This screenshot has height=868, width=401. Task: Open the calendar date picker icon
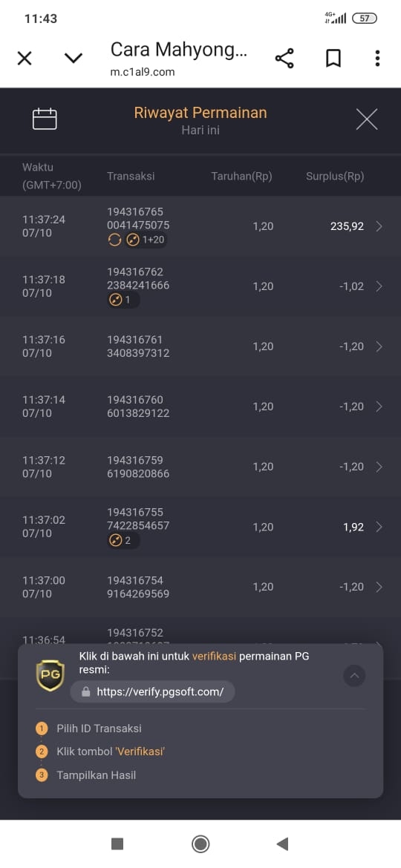45,119
